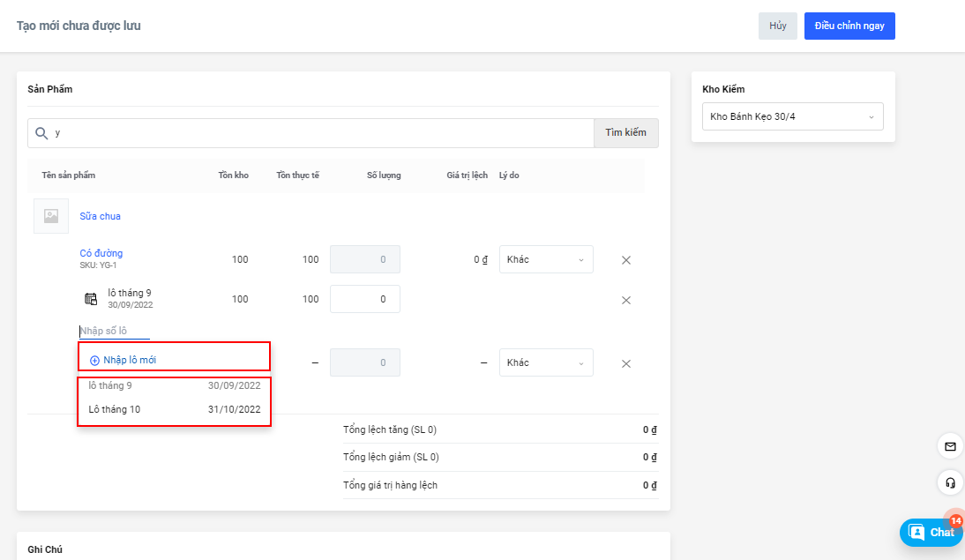Click the Tìm kiếm button
Screen dimensions: 965x560
(625, 133)
